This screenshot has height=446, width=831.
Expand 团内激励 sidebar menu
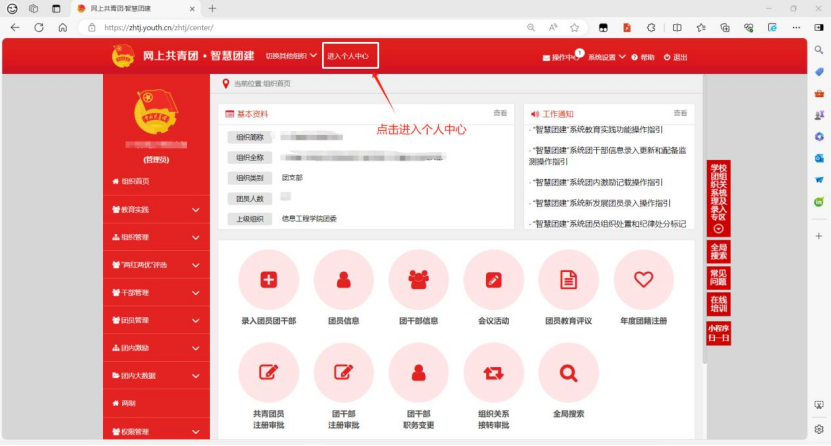(156, 348)
